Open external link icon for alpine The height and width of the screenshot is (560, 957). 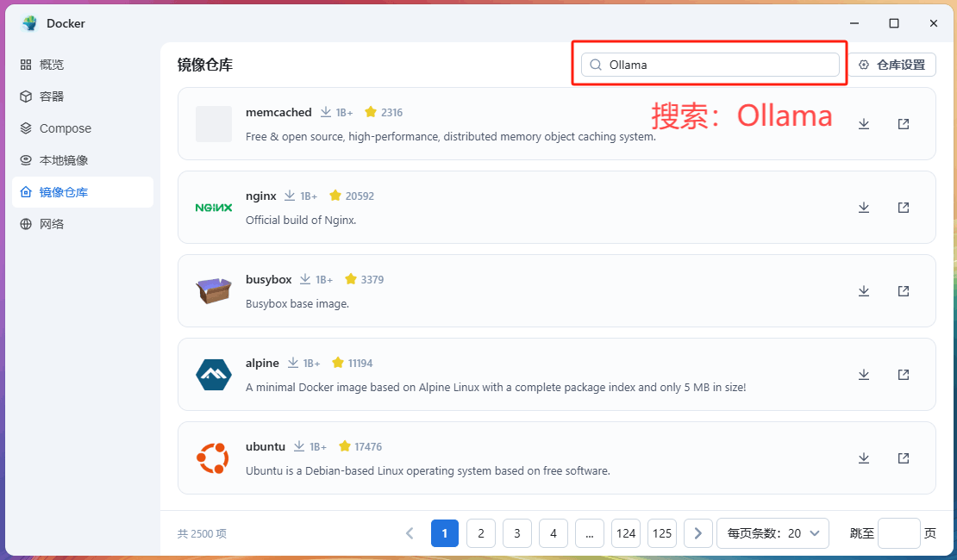pos(904,375)
